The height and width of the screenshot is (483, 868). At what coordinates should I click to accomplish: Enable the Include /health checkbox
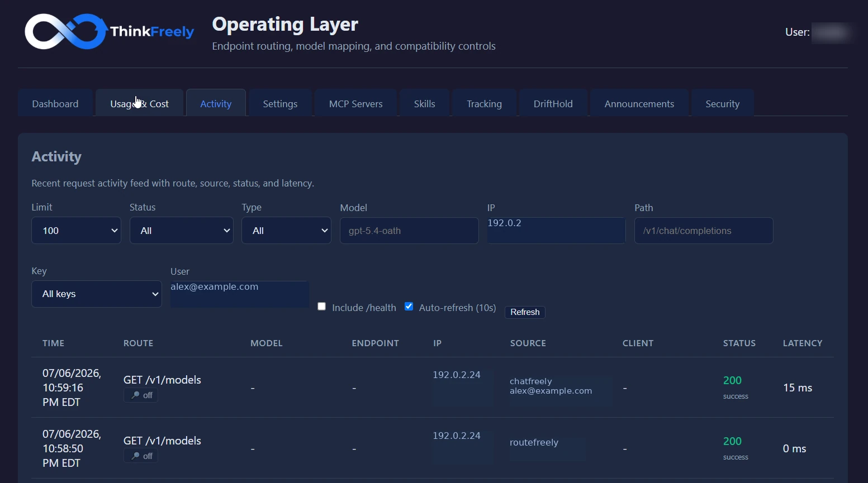point(322,307)
